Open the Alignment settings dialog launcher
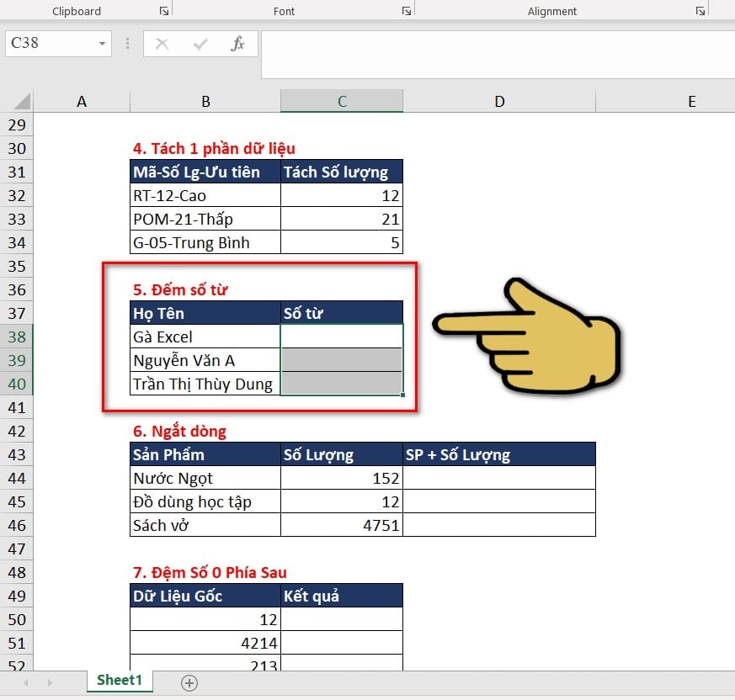Viewport: 735px width, 700px height. click(x=700, y=11)
